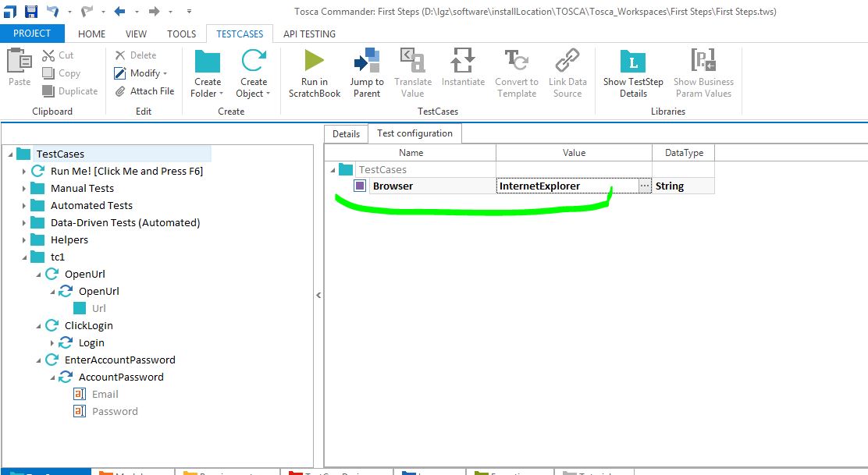This screenshot has width=868, height=475.
Task: Click the Translate Value icon
Action: point(412,60)
